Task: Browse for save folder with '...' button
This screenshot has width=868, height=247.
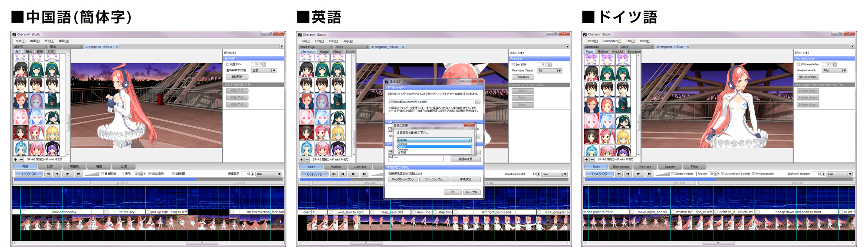Action: (477, 102)
